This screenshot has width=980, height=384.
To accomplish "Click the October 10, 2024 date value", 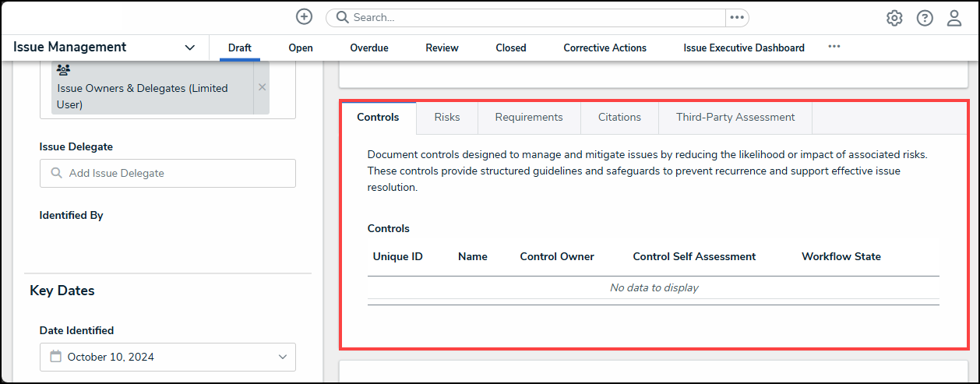I will pos(111,357).
